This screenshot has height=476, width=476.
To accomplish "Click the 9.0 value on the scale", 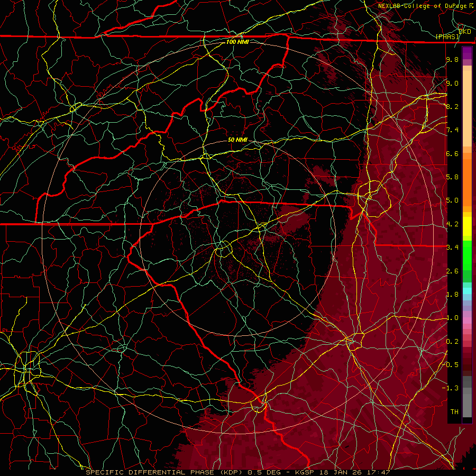I will [452, 83].
